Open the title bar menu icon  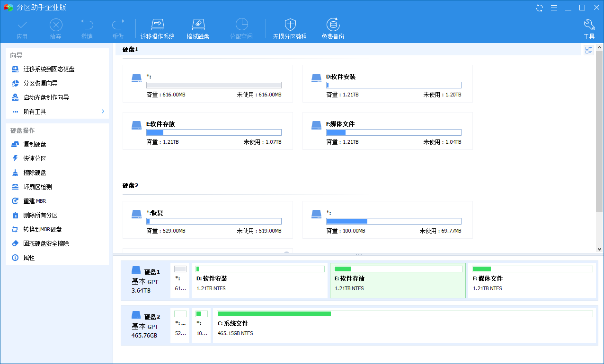pyautogui.click(x=554, y=8)
